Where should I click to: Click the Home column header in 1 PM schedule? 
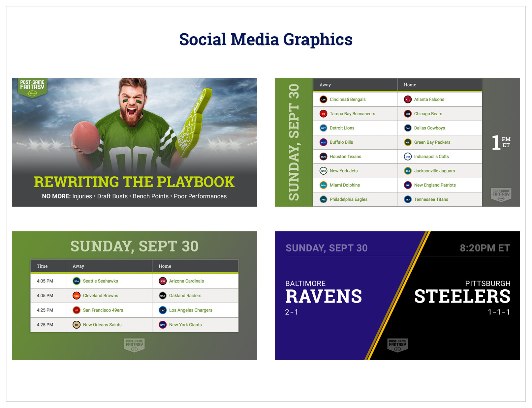point(410,85)
